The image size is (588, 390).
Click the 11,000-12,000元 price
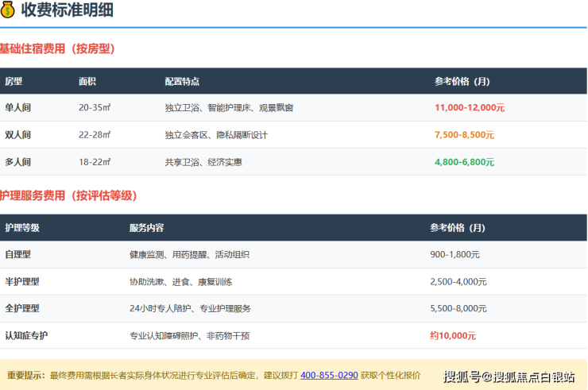pos(470,107)
